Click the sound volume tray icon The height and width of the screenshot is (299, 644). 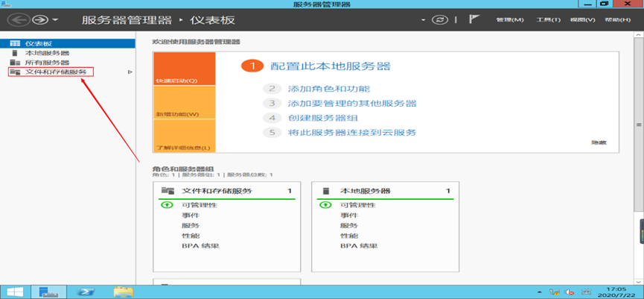point(570,292)
